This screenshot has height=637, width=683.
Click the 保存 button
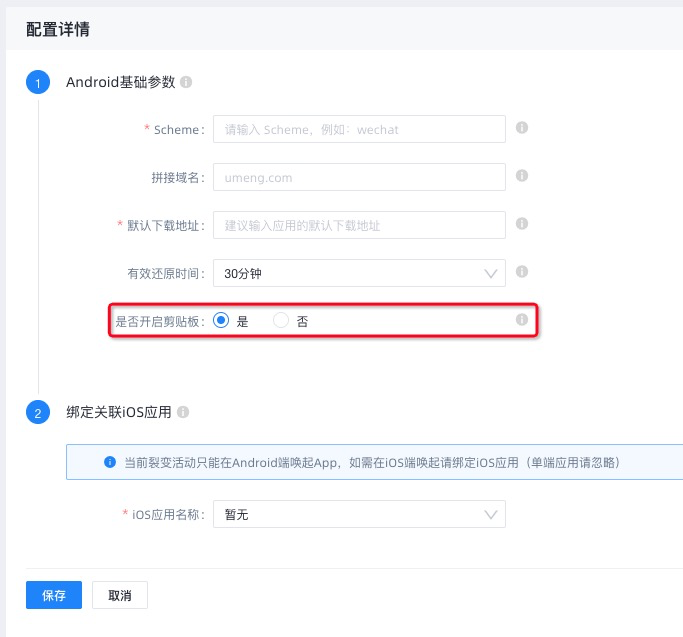click(x=54, y=595)
